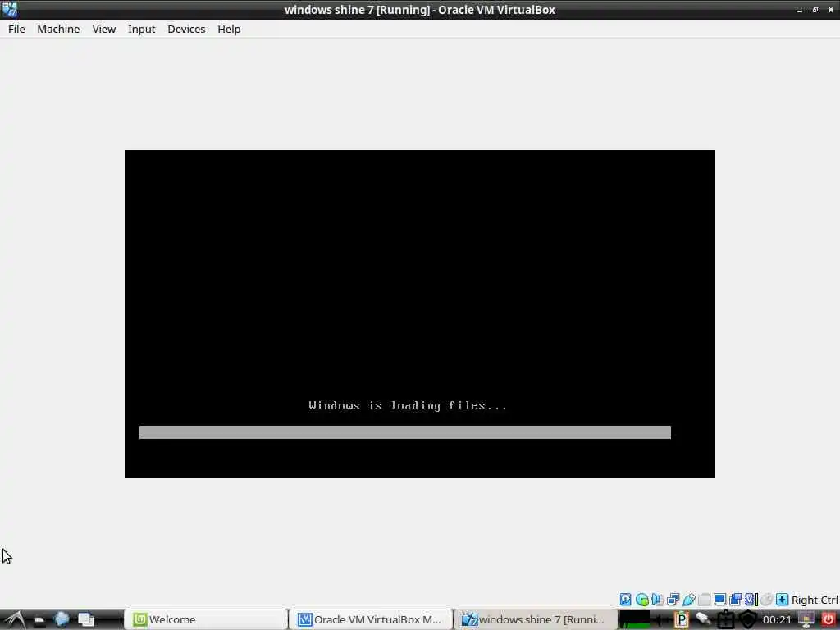Click the USB devices status icon
This screenshot has height=630, width=840.
tap(689, 600)
